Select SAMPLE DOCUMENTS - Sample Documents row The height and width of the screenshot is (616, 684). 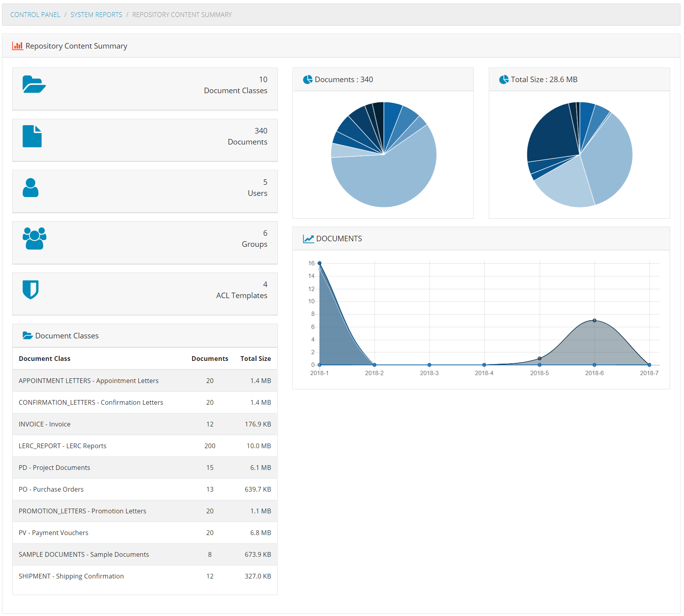coord(145,554)
